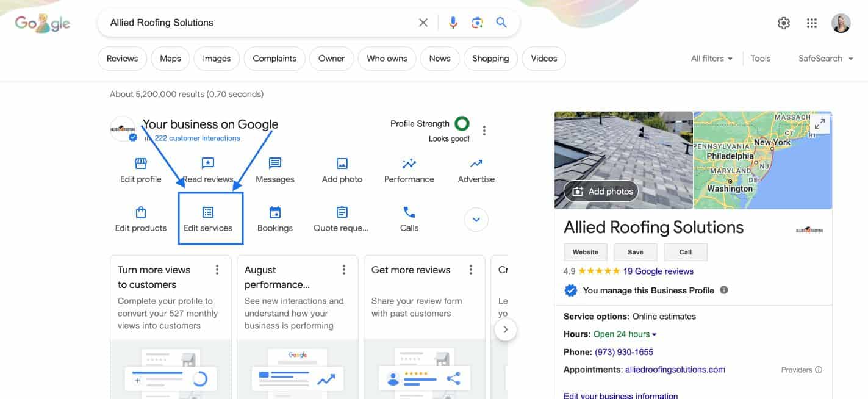868x399 pixels.
Task: Start voice search with microphone icon
Action: 453,23
